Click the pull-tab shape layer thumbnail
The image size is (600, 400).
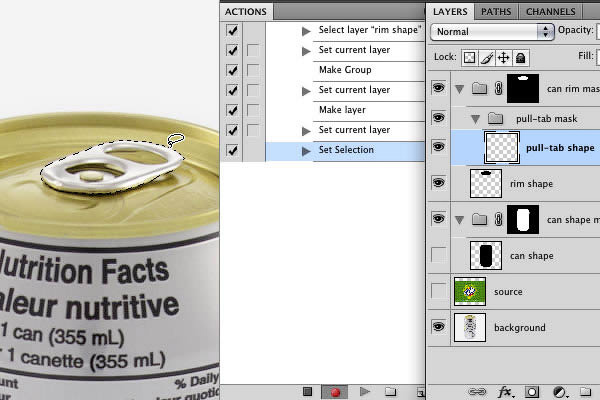coord(501,148)
